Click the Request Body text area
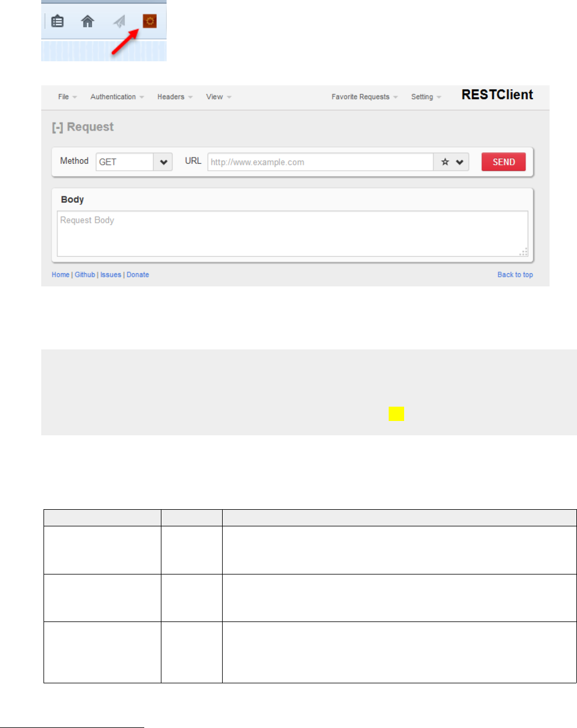 (293, 234)
